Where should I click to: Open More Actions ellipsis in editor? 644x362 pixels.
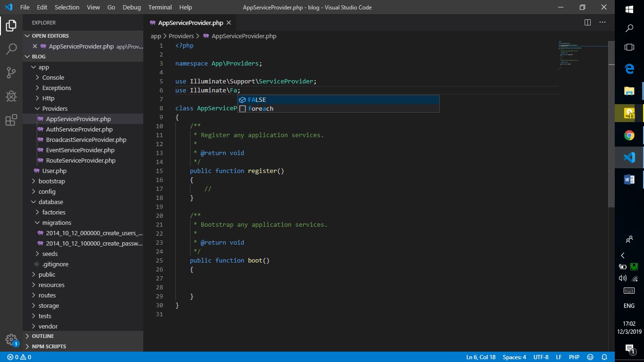click(x=603, y=23)
